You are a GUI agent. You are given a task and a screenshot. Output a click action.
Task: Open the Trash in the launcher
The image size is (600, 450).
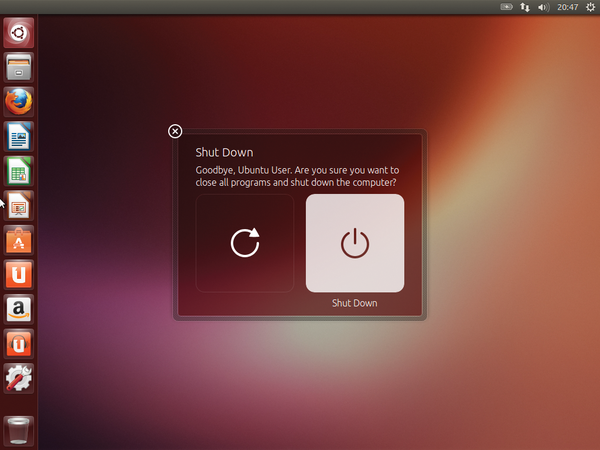coord(18,431)
